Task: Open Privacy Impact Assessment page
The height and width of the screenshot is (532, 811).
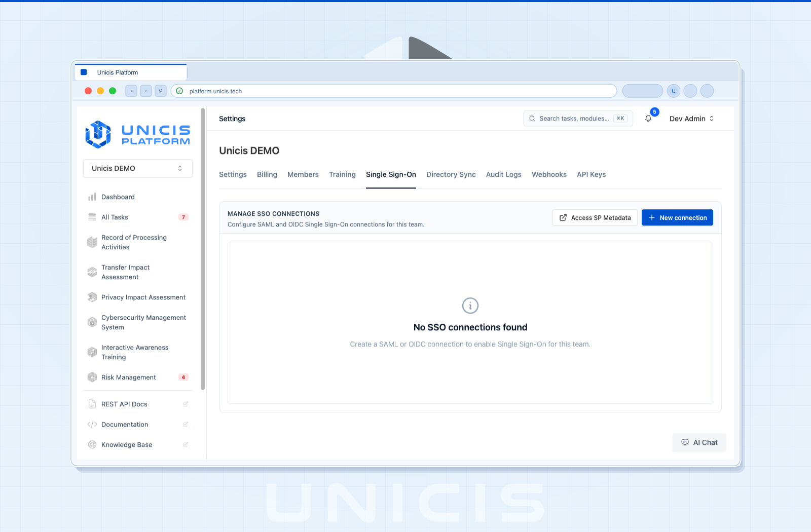Action: tap(138, 297)
